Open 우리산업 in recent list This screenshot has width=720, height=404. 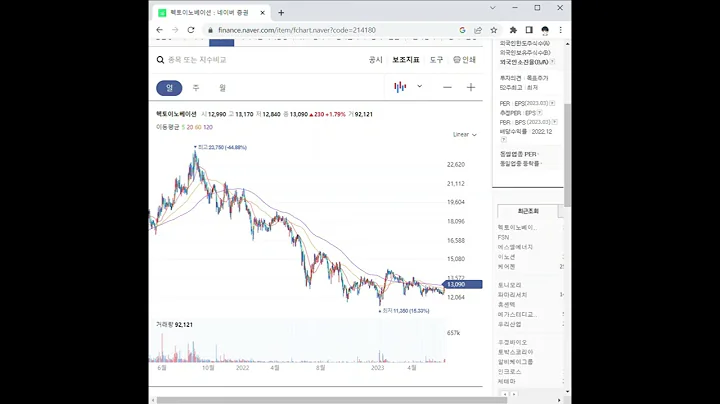(510, 324)
